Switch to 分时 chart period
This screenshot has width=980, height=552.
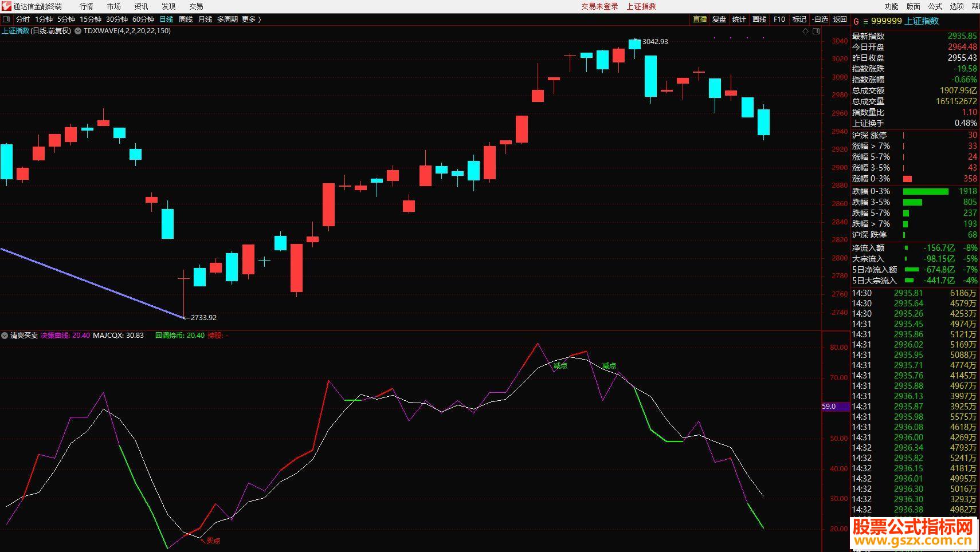point(23,19)
